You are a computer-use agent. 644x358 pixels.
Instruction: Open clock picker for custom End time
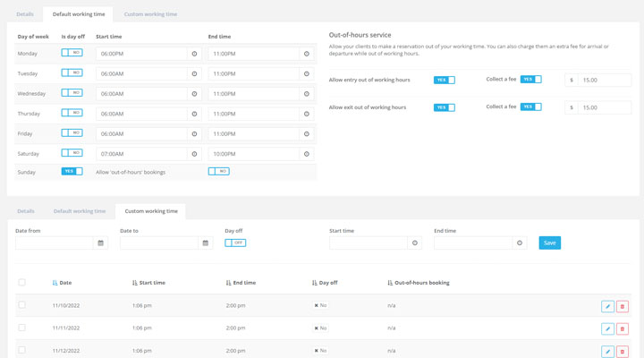tap(520, 243)
